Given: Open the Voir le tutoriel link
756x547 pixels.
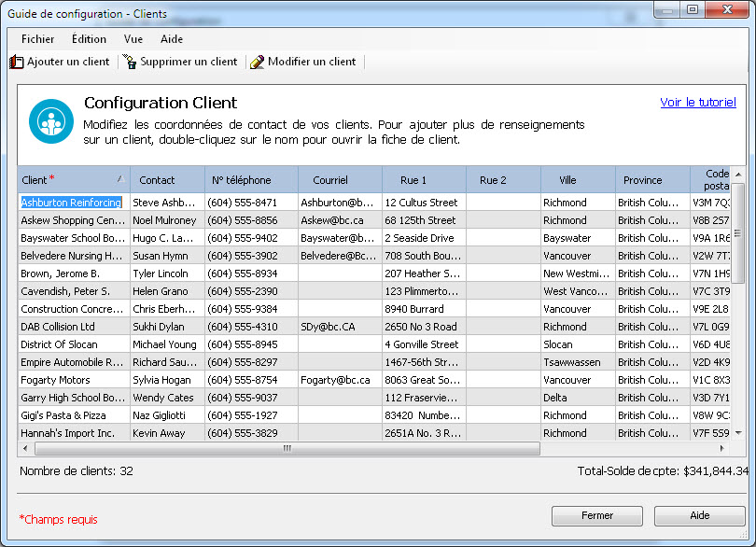Looking at the screenshot, I should click(697, 103).
